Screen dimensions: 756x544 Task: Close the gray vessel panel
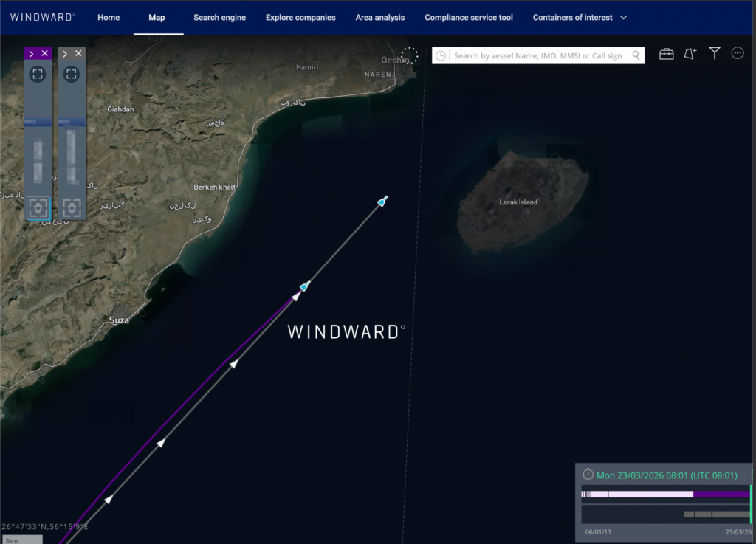click(78, 53)
